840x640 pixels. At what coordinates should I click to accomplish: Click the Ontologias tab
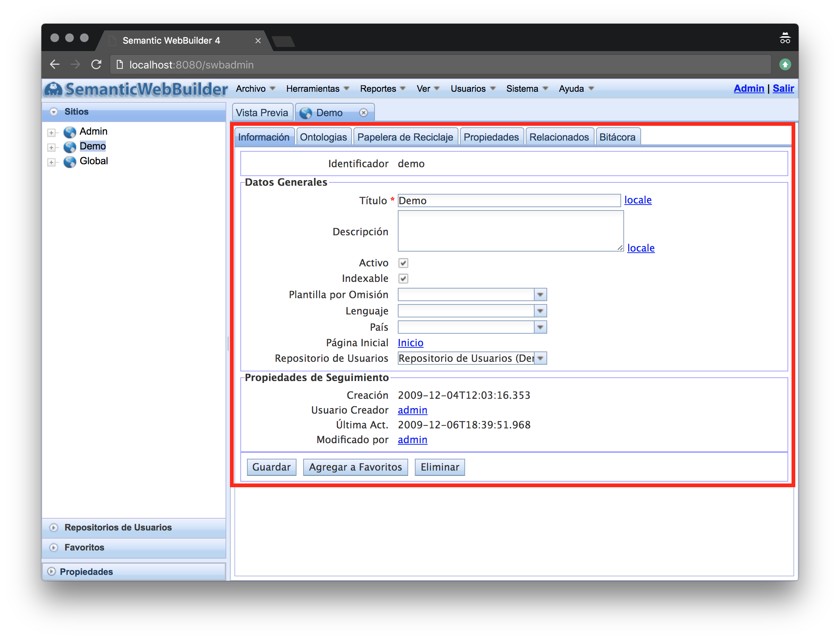point(322,137)
